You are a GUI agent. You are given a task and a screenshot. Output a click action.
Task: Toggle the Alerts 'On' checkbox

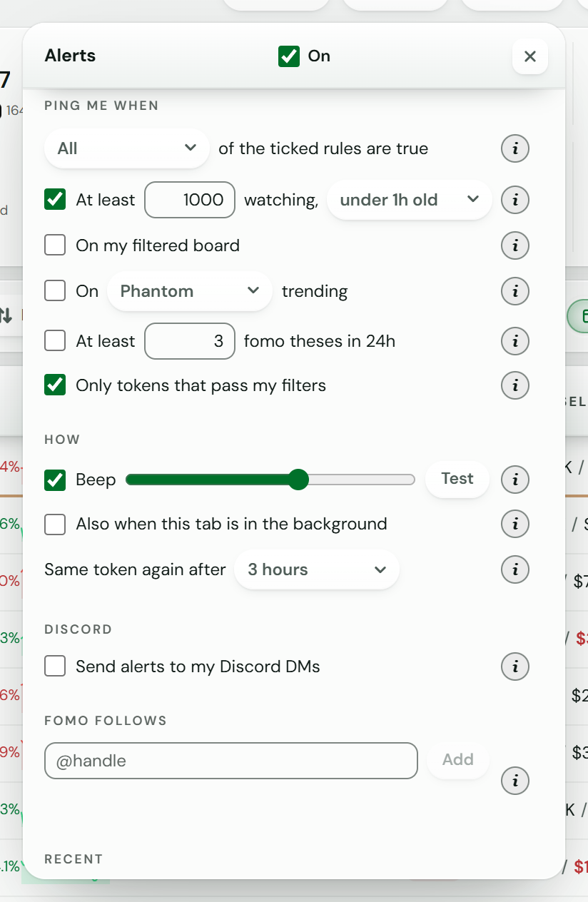tap(289, 56)
